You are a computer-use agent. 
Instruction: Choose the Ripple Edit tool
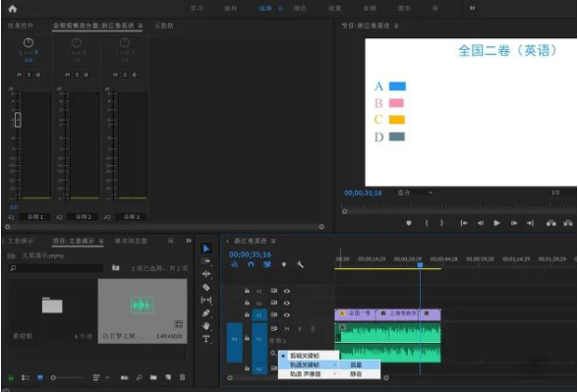pos(206,274)
